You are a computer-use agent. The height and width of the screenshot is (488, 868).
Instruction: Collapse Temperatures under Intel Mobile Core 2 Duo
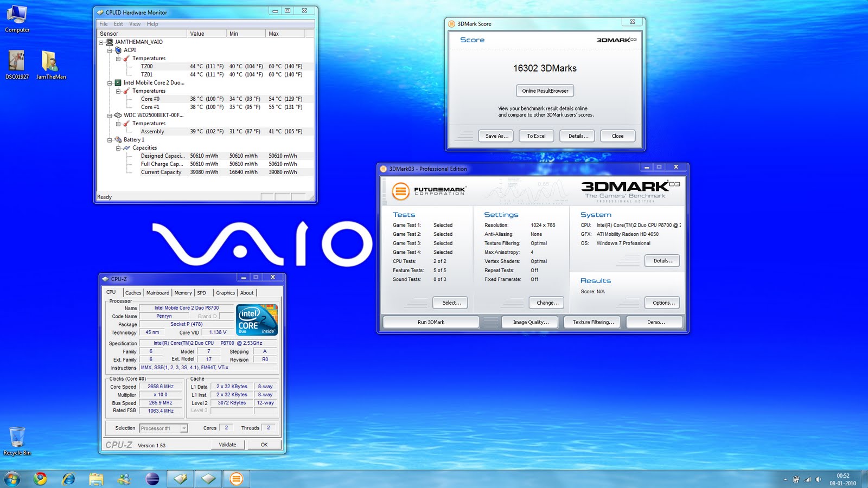118,91
